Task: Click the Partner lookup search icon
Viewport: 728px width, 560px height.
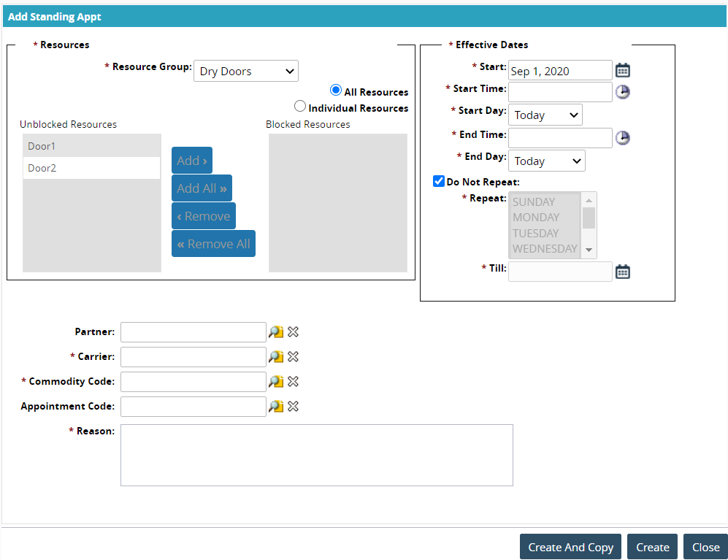Action: coord(275,332)
